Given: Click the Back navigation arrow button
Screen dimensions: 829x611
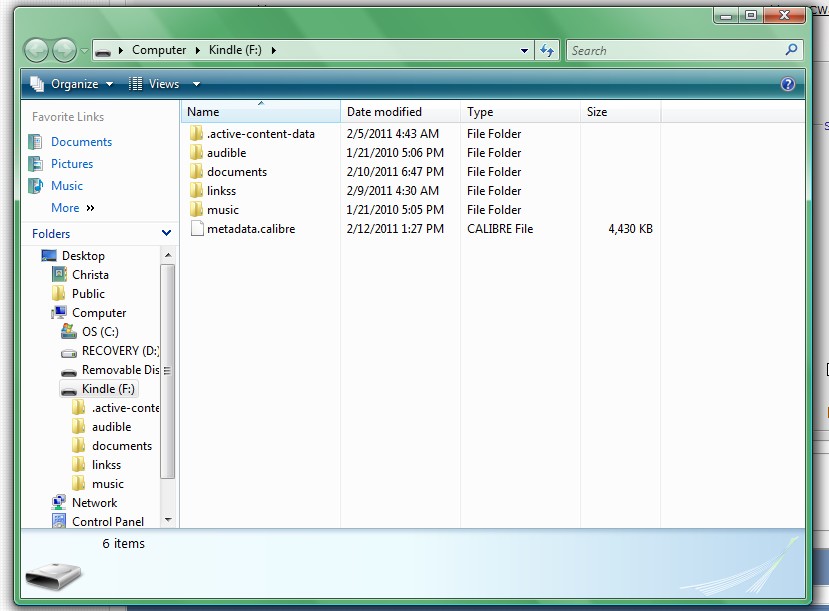Looking at the screenshot, I should [x=37, y=50].
